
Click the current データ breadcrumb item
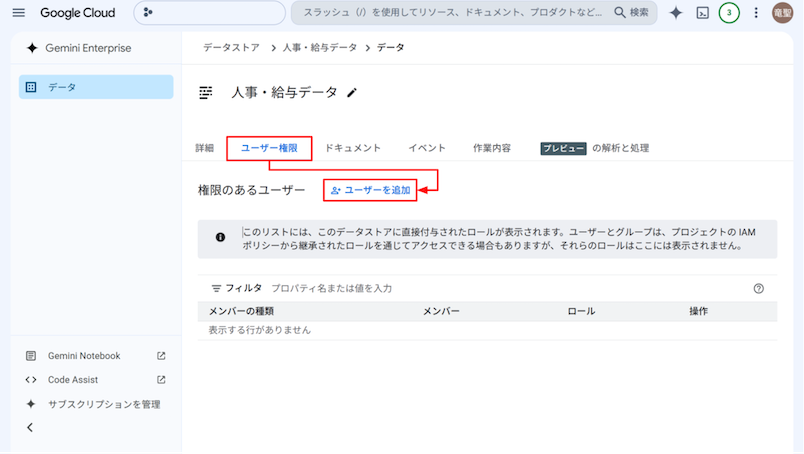[391, 48]
